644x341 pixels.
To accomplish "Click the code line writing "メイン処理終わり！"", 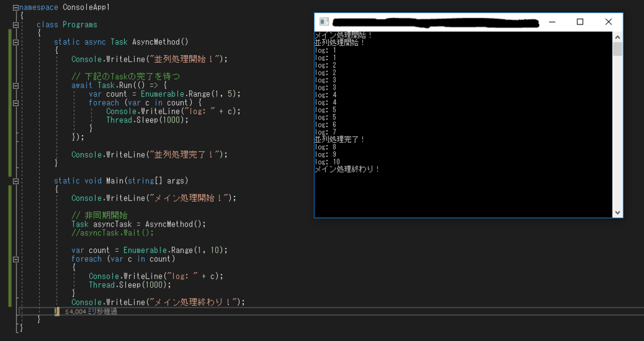I will tap(158, 302).
